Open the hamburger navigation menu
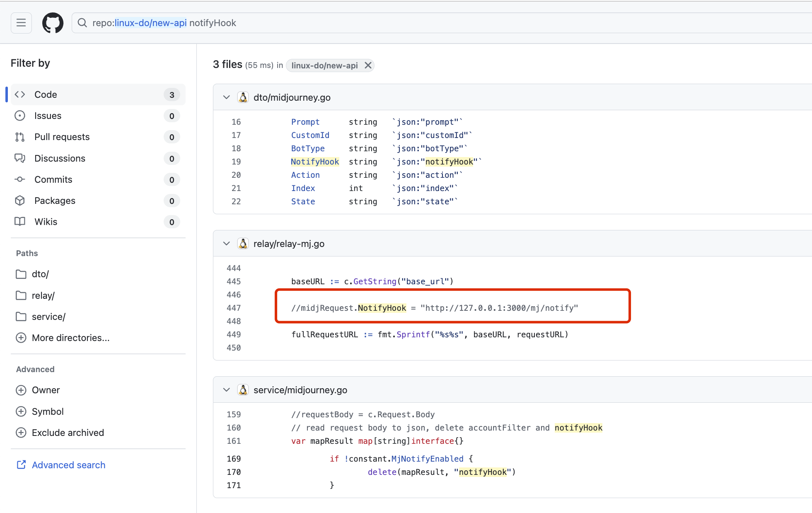Image resolution: width=812 pixels, height=513 pixels. [21, 23]
